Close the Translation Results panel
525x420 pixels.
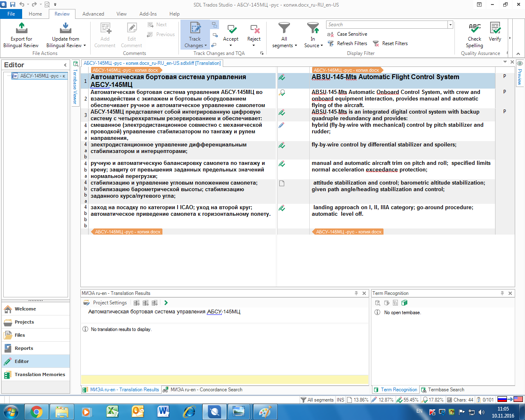pyautogui.click(x=364, y=293)
